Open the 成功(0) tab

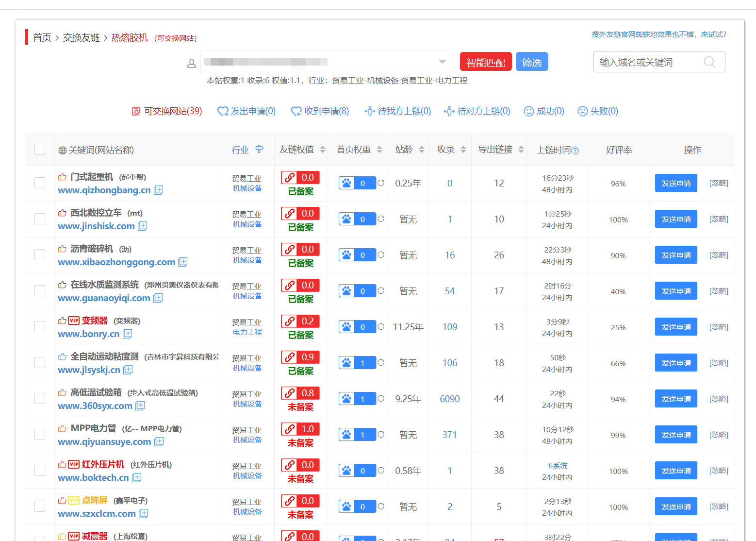coord(549,111)
